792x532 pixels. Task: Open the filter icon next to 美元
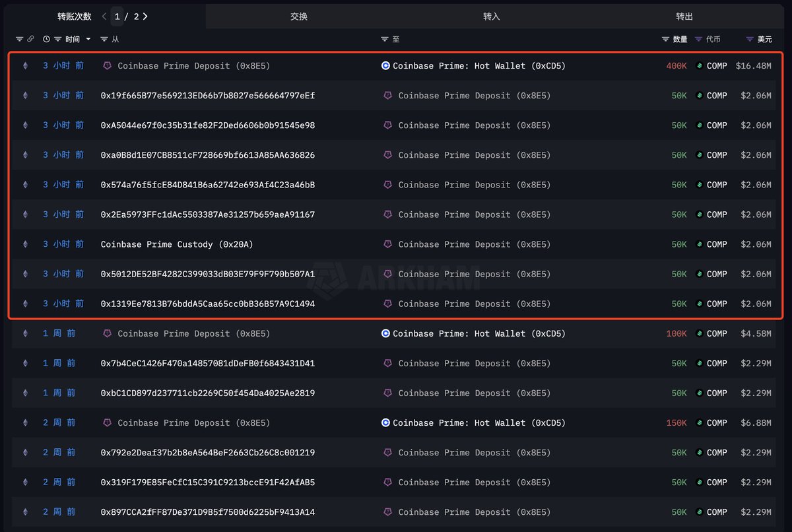click(750, 40)
